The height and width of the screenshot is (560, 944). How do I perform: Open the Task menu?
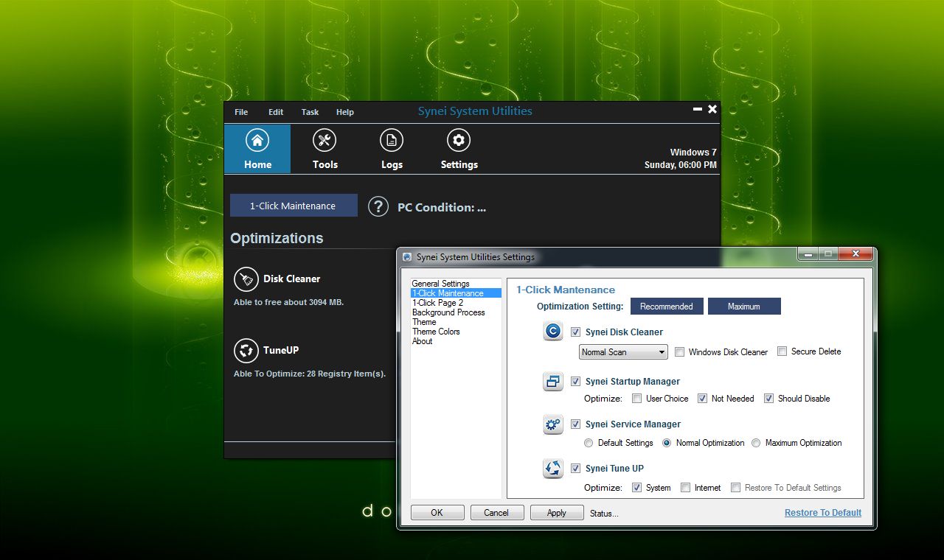(310, 112)
